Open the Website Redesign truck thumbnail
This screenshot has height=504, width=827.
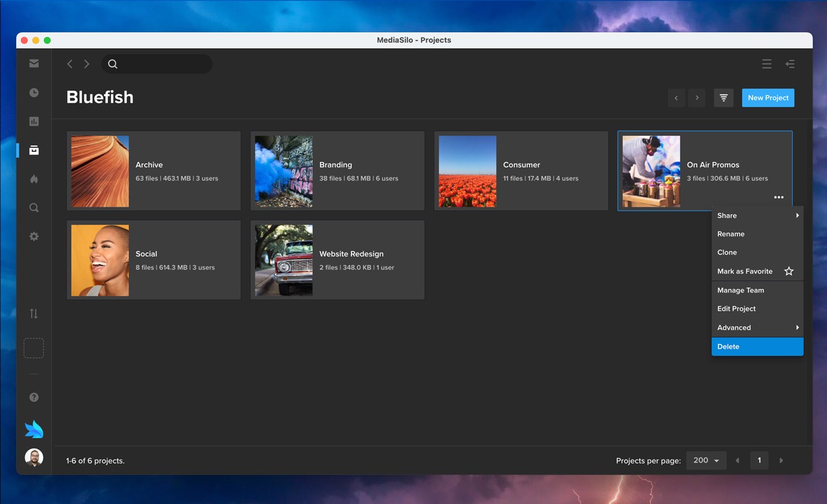[284, 260]
